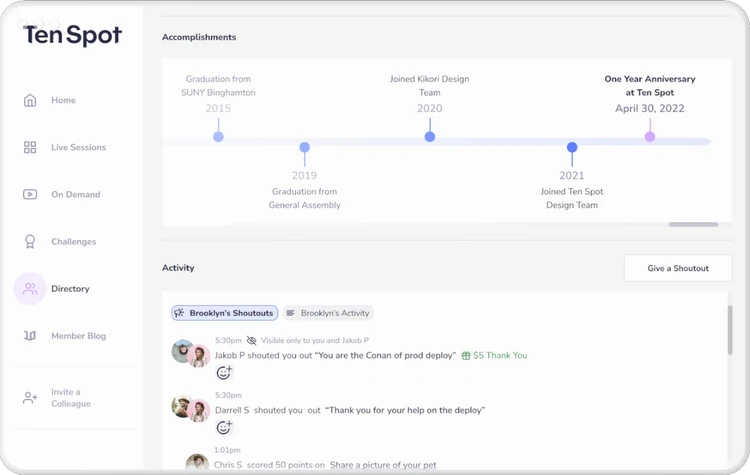Click "Thank you for your help on the deploy" message
The height and width of the screenshot is (475, 750).
point(405,410)
